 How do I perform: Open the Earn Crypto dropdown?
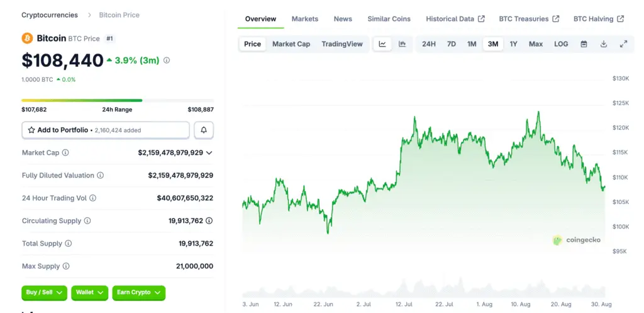click(138, 292)
